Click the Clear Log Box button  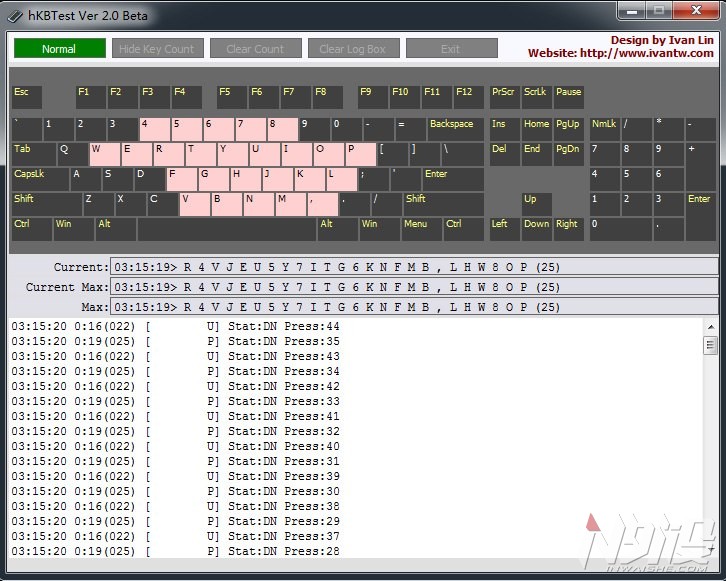click(x=354, y=48)
